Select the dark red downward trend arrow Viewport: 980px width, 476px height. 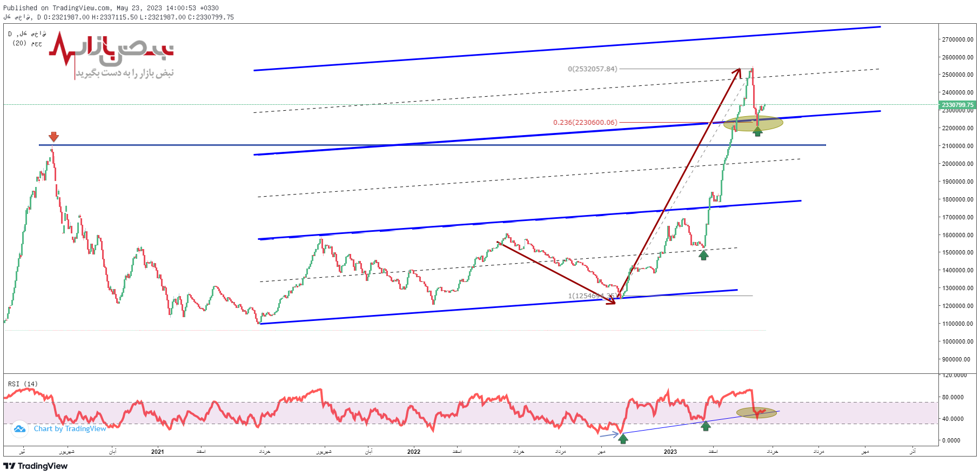pos(556,273)
